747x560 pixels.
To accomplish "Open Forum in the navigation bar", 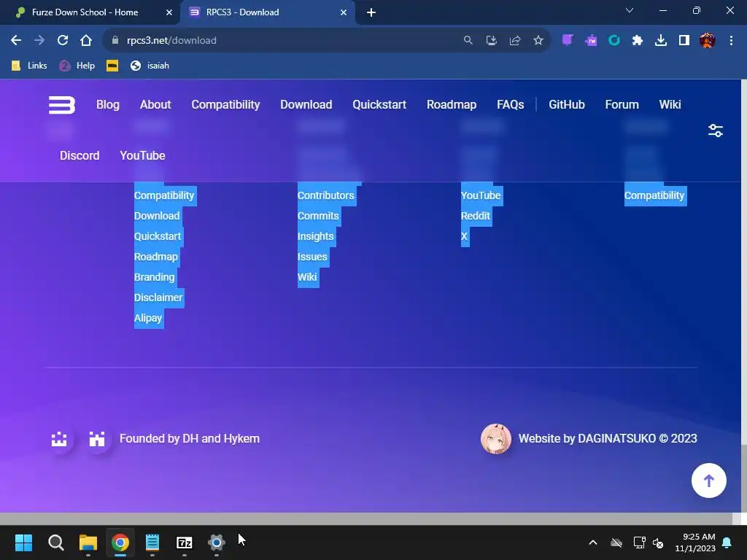I will (622, 105).
